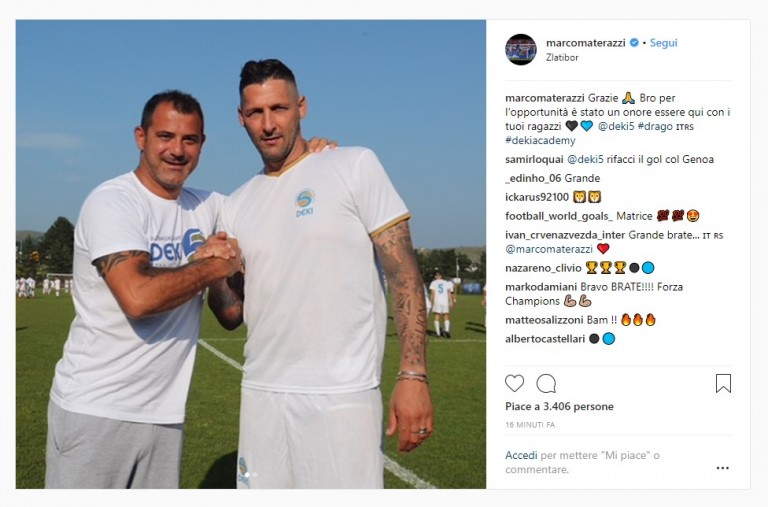Viewport: 768px width, 507px height.
Task: Like the post with the heart icon
Action: point(514,383)
